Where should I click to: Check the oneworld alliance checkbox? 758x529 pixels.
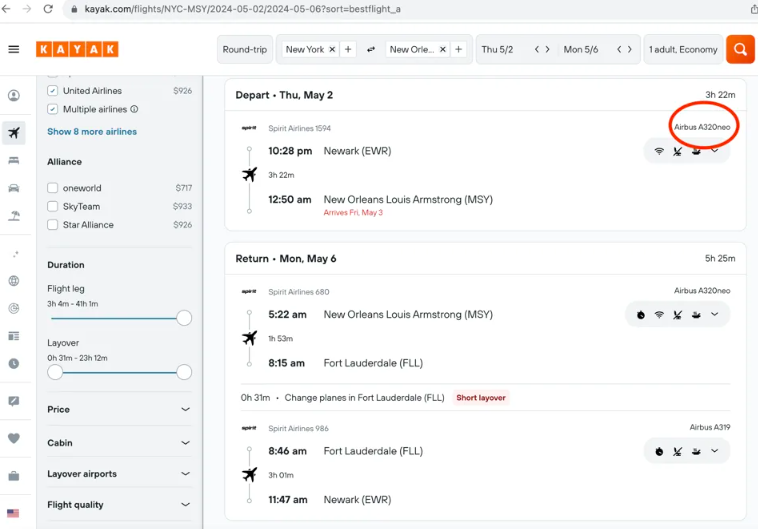tap(53, 188)
